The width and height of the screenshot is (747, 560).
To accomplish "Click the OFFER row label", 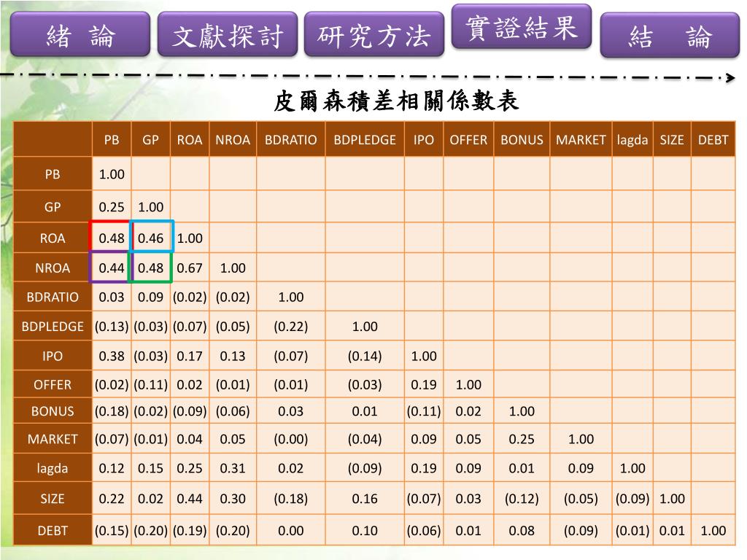I will 53,384.
